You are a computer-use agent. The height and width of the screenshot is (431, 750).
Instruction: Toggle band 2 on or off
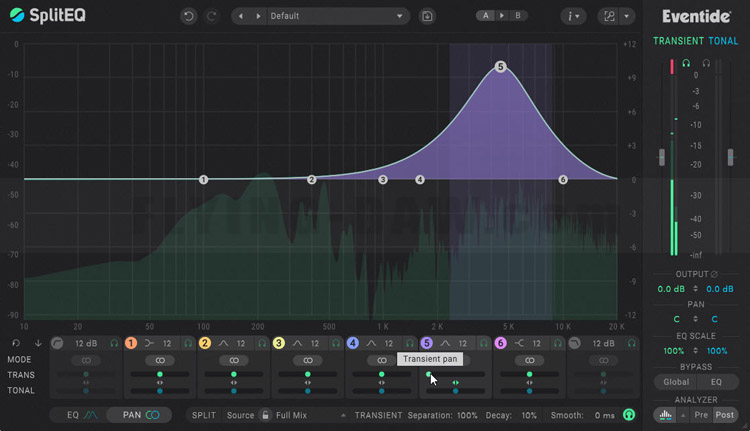[205, 343]
